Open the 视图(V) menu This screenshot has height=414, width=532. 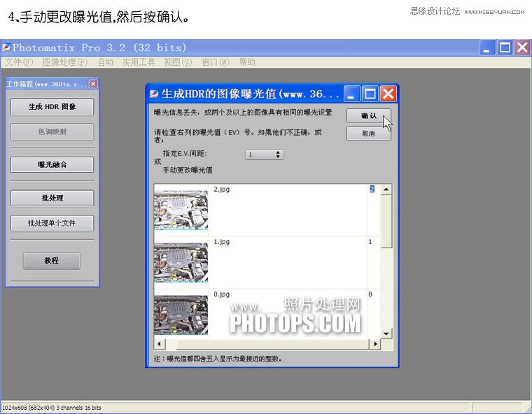pyautogui.click(x=177, y=62)
